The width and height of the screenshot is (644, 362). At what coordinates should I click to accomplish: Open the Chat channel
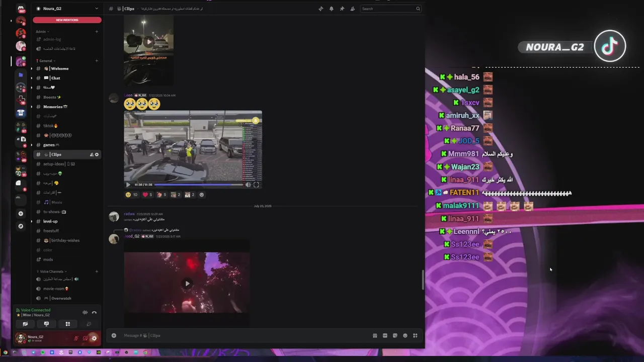pos(67,78)
